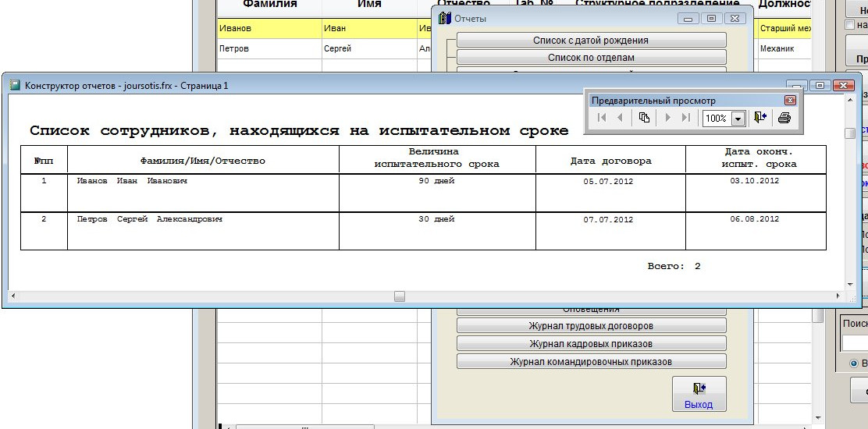
Task: Jump to last page in preview toolbar
Action: [686, 118]
